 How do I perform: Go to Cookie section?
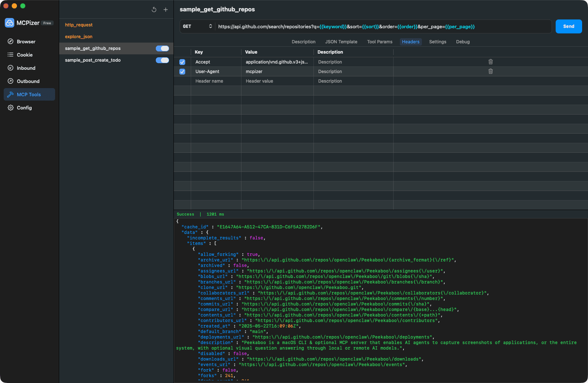[x=29, y=55]
